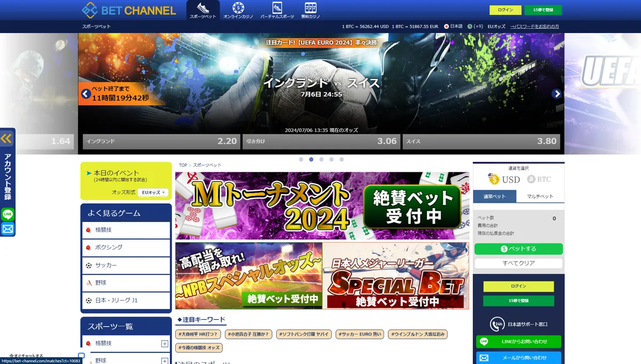The image size is (641, 364).
Task: Click keyword tag #サッカー EURO 熱い
Action: 360,335
